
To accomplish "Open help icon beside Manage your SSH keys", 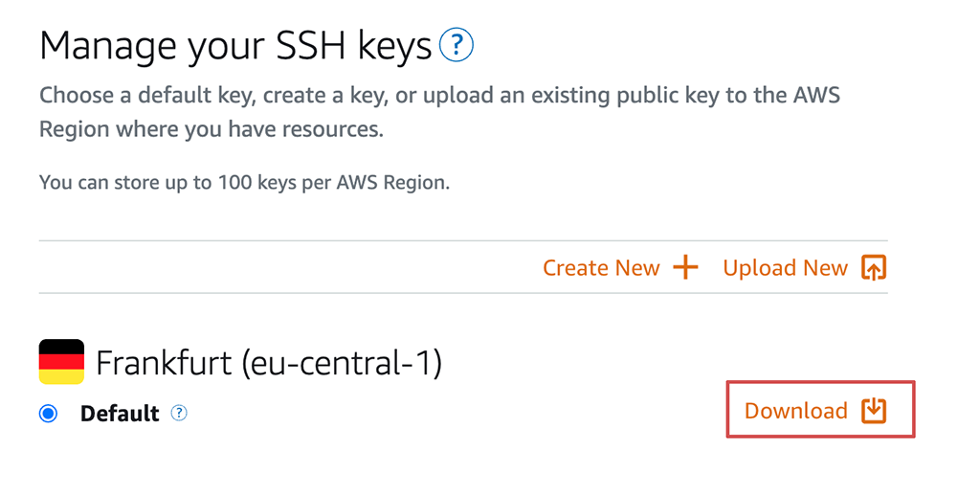I will point(457,44).
